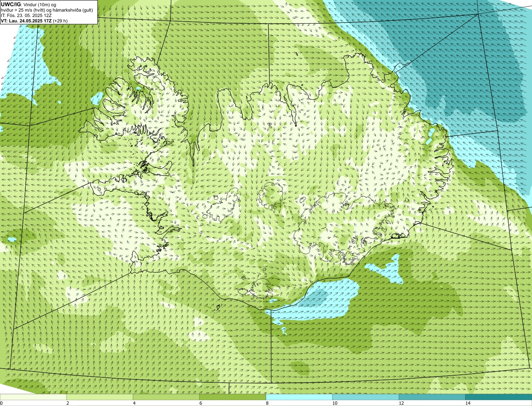Image resolution: width=532 pixels, height=406 pixels.
Task: Click the turquoise 10–12 m/s legend swatch
Action: (366, 397)
